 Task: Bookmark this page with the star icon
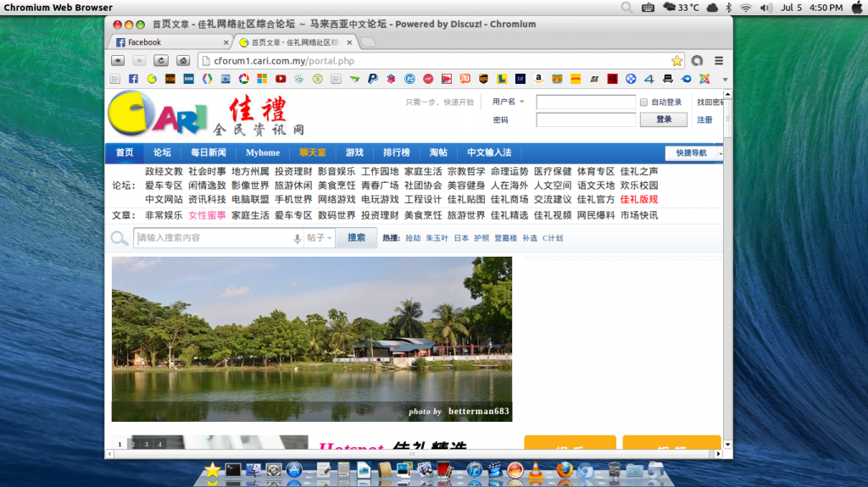676,61
